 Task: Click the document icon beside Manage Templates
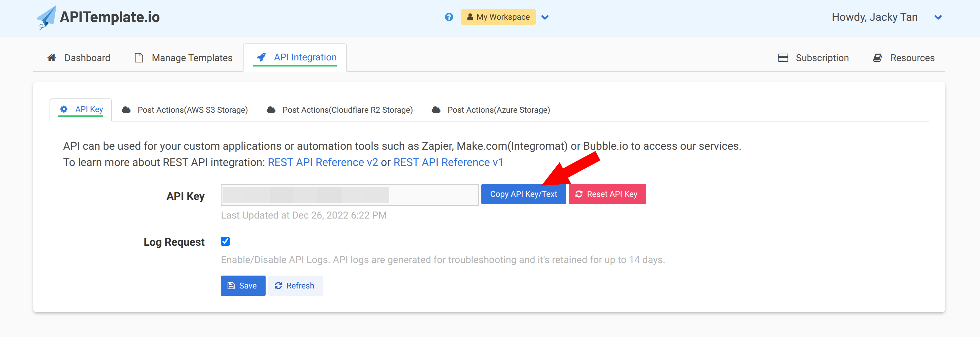139,57
